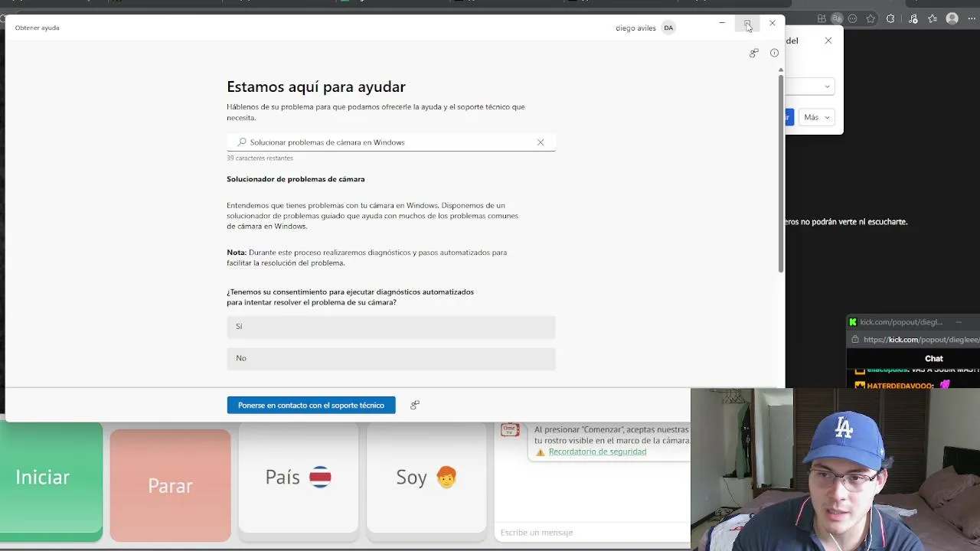This screenshot has width=980, height=551.
Task: Click the magnifier icon in the search box
Action: 242,142
